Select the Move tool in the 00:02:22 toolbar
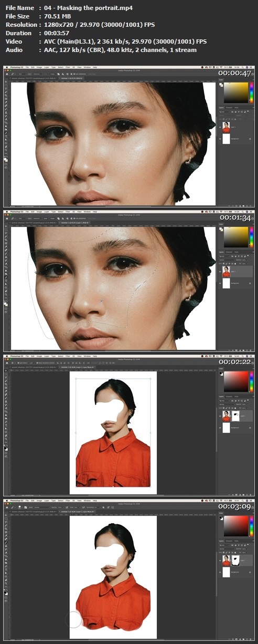The height and width of the screenshot is (644, 258). tap(6, 370)
